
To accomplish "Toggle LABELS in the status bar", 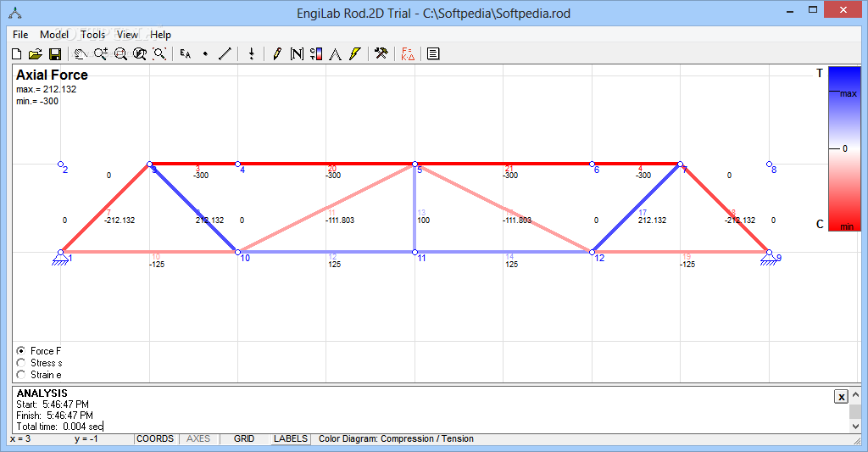I will pos(291,438).
